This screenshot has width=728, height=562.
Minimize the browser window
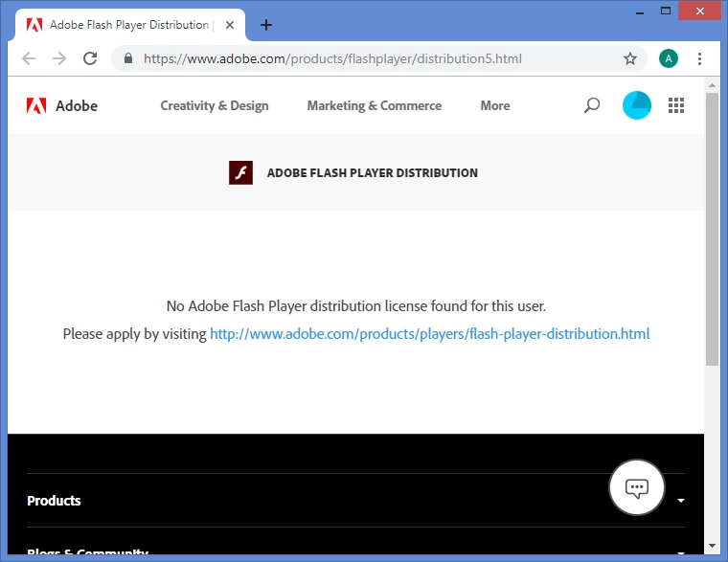click(639, 11)
